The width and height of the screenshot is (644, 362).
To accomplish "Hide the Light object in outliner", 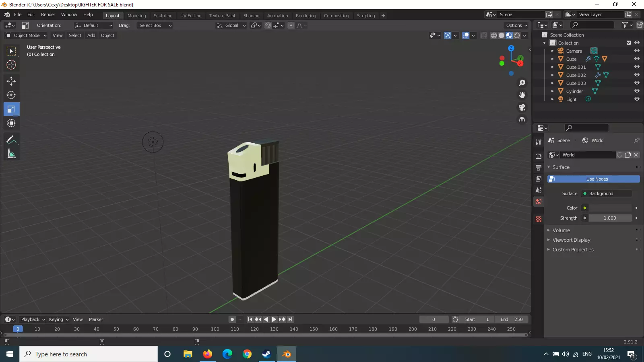I will coord(637,99).
